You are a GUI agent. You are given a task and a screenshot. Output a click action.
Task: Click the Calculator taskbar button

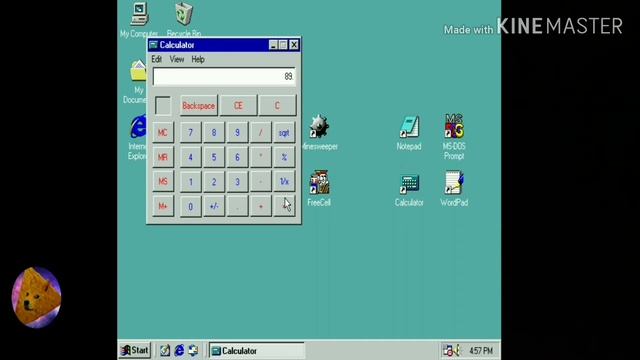tap(257, 350)
